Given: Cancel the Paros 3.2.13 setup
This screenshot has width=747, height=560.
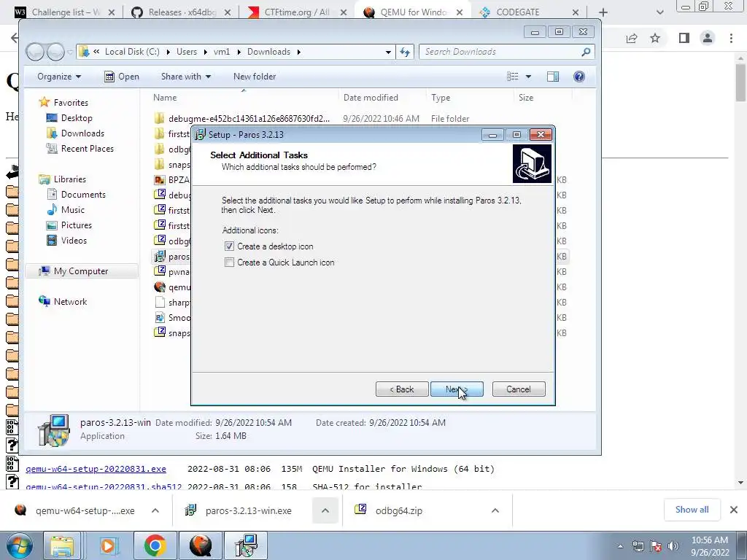Looking at the screenshot, I should tap(519, 389).
